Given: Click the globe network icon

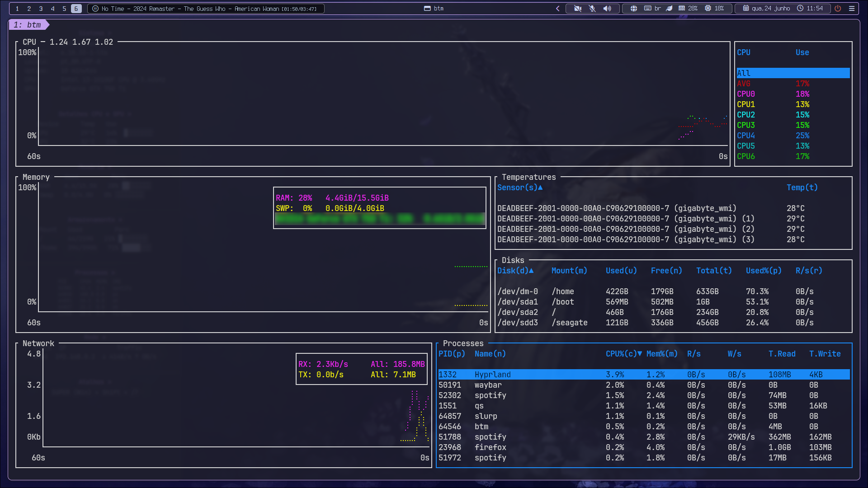Looking at the screenshot, I should coord(634,8).
